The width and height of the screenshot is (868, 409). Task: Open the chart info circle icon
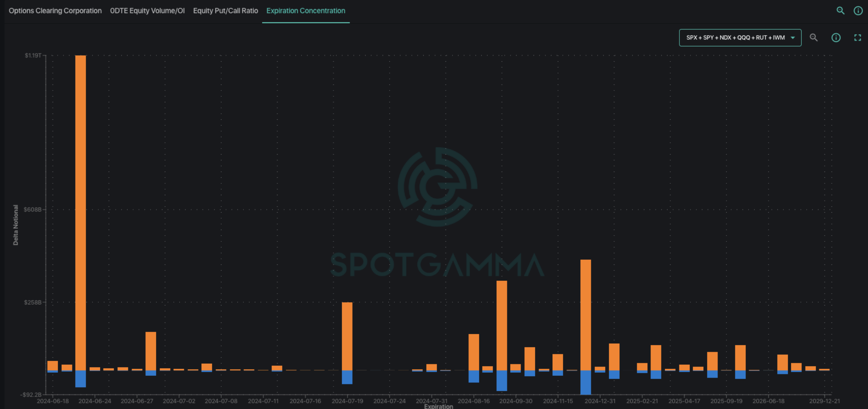836,38
